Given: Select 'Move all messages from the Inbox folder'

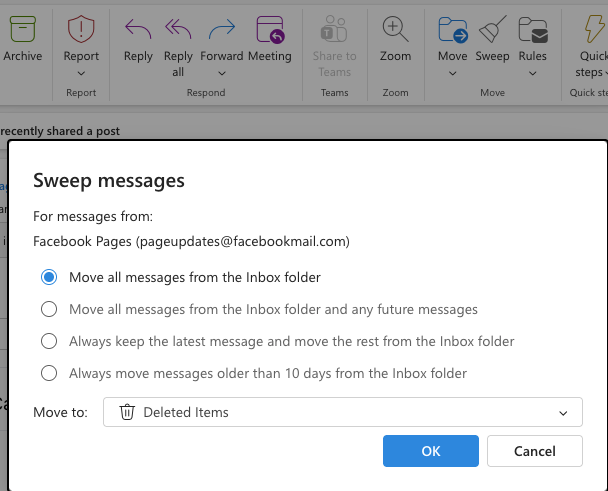Looking at the screenshot, I should [48, 277].
